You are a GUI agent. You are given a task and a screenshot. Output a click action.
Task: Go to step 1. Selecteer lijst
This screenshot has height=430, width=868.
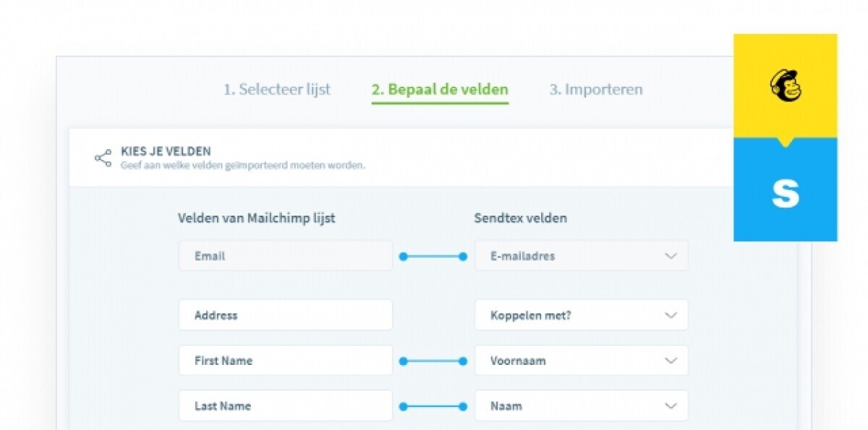276,90
